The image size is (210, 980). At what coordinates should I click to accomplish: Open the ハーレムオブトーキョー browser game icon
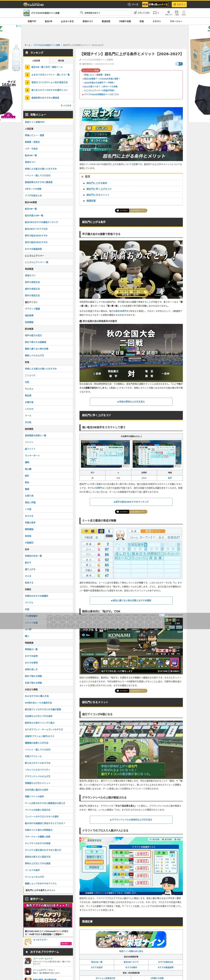pos(28,971)
